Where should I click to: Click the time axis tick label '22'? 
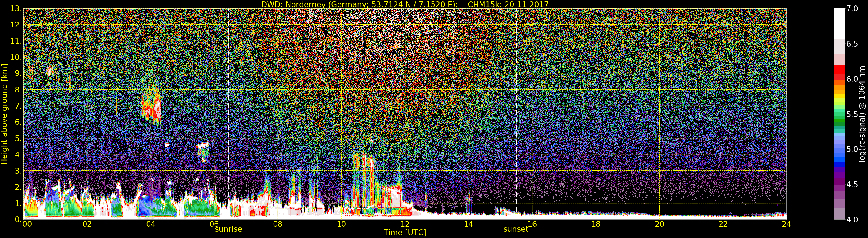[723, 224]
